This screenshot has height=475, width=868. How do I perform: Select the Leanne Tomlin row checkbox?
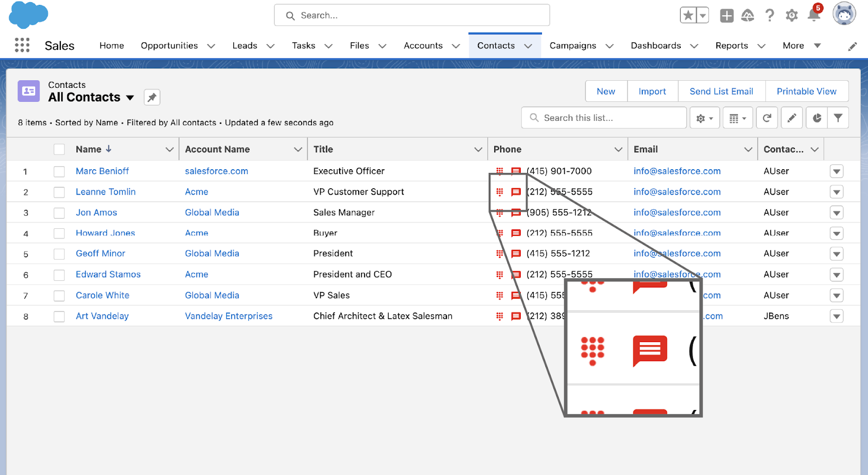pyautogui.click(x=59, y=192)
